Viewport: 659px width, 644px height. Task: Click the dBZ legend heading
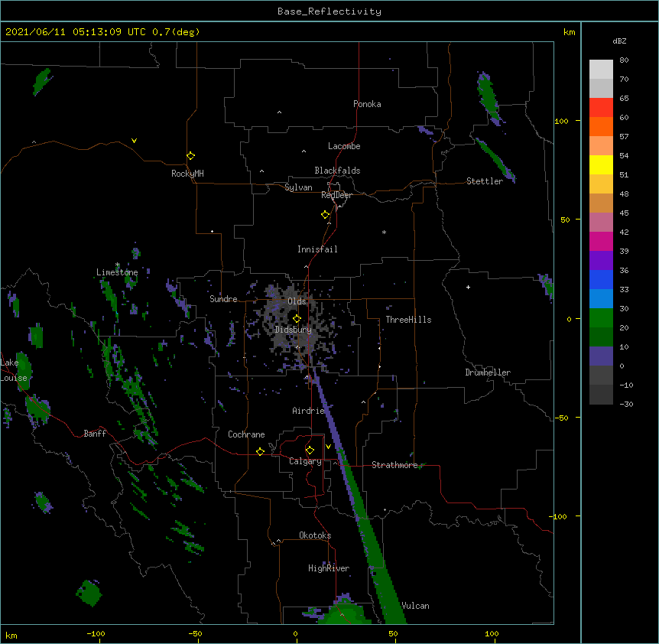click(619, 41)
